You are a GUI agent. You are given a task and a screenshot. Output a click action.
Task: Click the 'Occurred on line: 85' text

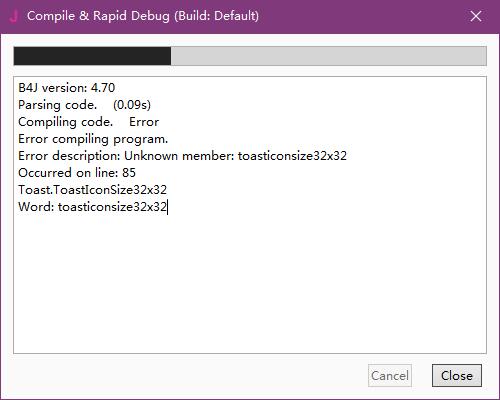[x=77, y=173]
